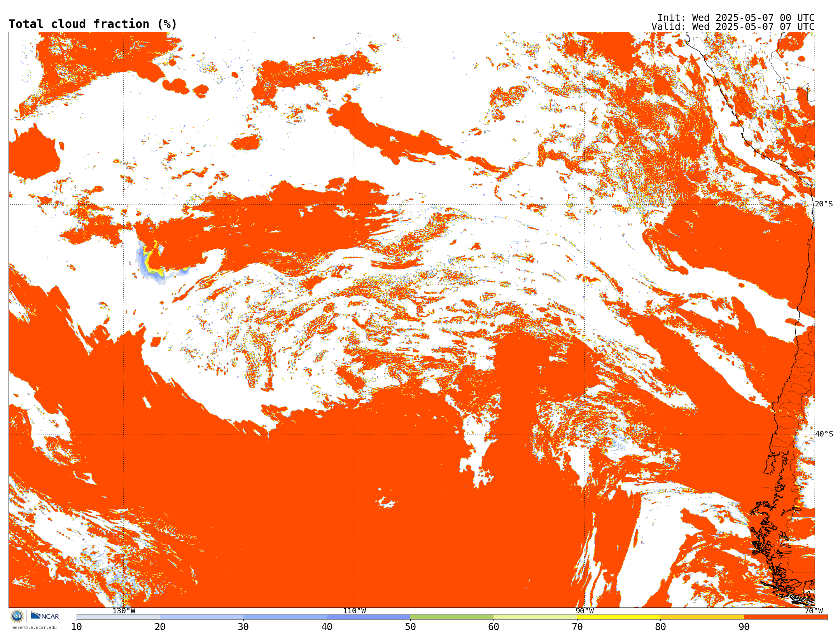Pick the 10-20 pale gray colorbar swatch
The height and width of the screenshot is (632, 840).
[118, 617]
